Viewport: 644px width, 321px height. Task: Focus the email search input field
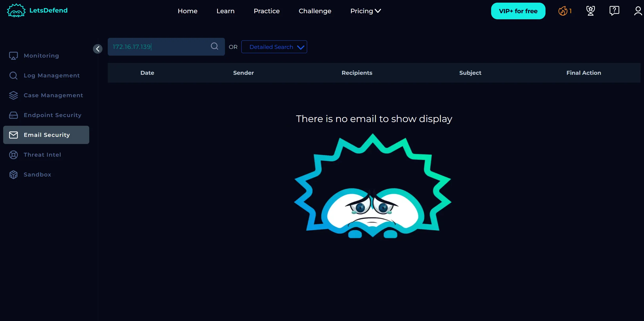pyautogui.click(x=158, y=47)
